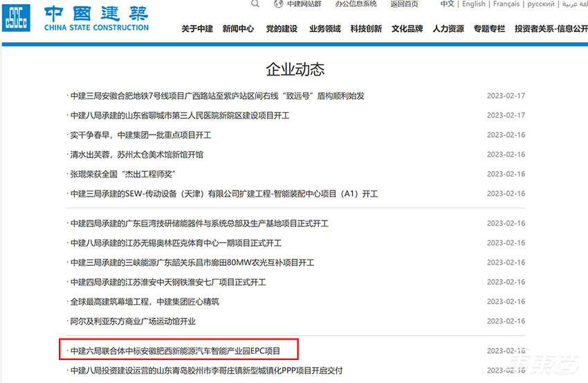Switch language to русский

541,3
